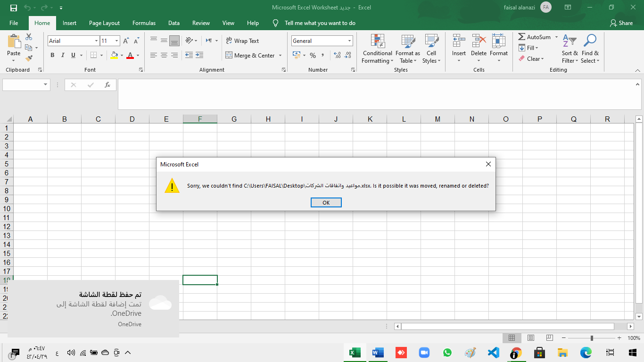Click the Find & Select magnifier icon
Viewport: 644px width, 362px height.
(x=590, y=41)
